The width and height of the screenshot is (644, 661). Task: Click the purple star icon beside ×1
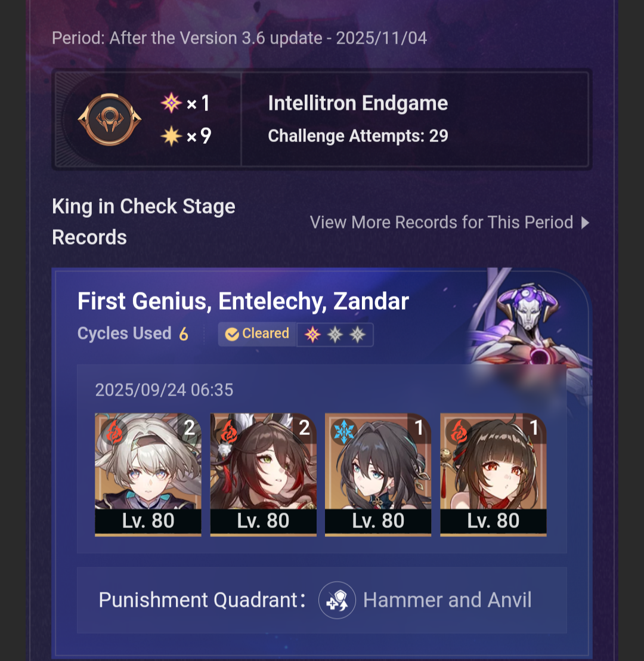point(171,103)
